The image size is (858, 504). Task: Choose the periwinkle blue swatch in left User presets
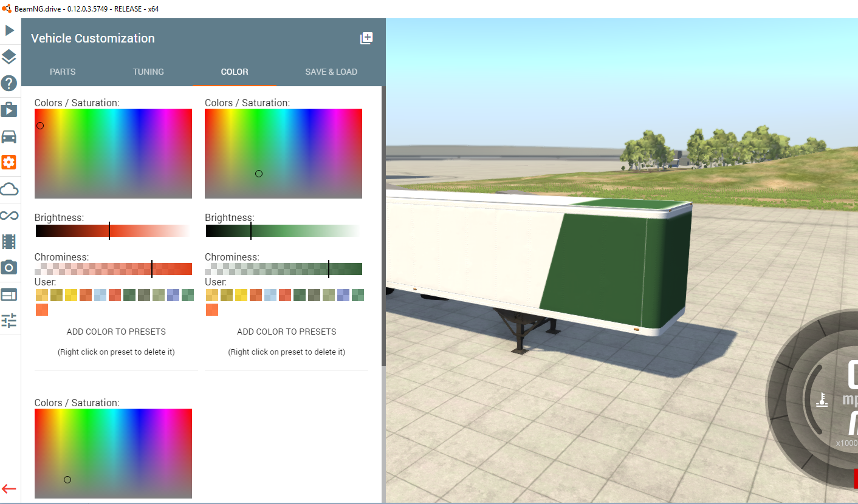point(173,295)
